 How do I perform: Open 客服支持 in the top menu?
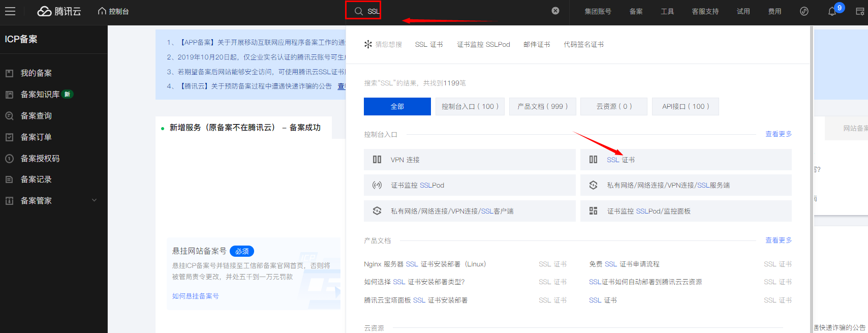[705, 11]
